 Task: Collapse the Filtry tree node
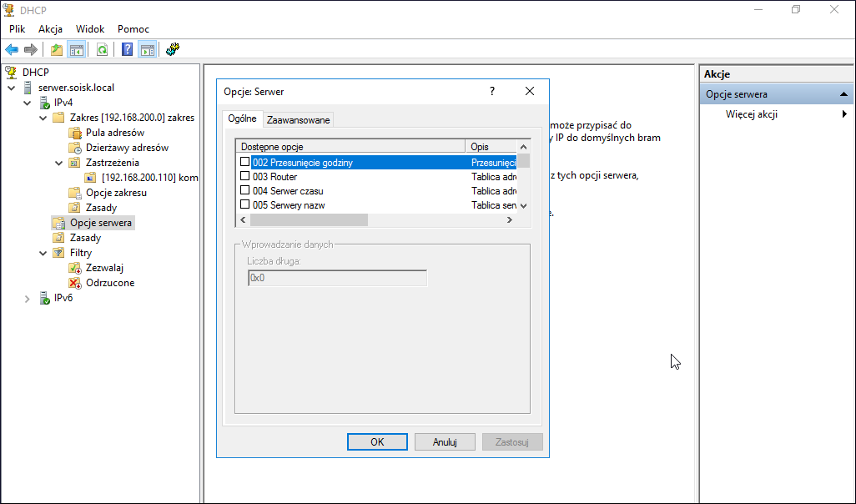pyautogui.click(x=43, y=254)
